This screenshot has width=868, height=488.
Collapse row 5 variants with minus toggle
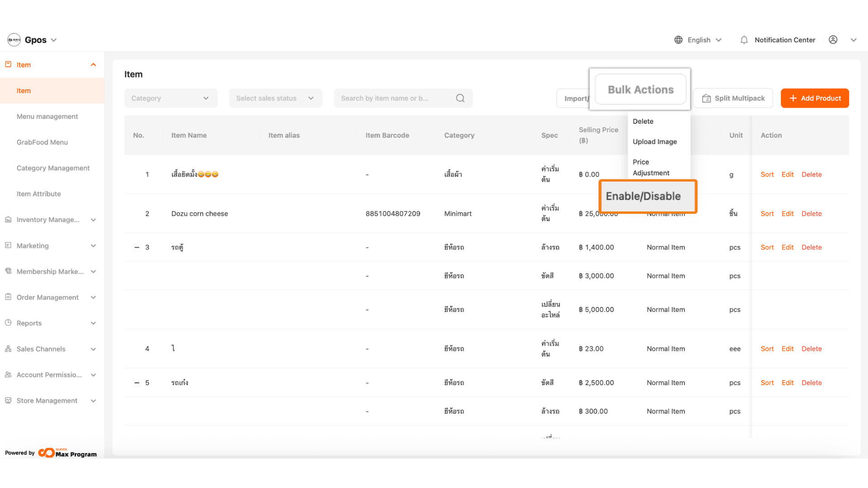(137, 383)
